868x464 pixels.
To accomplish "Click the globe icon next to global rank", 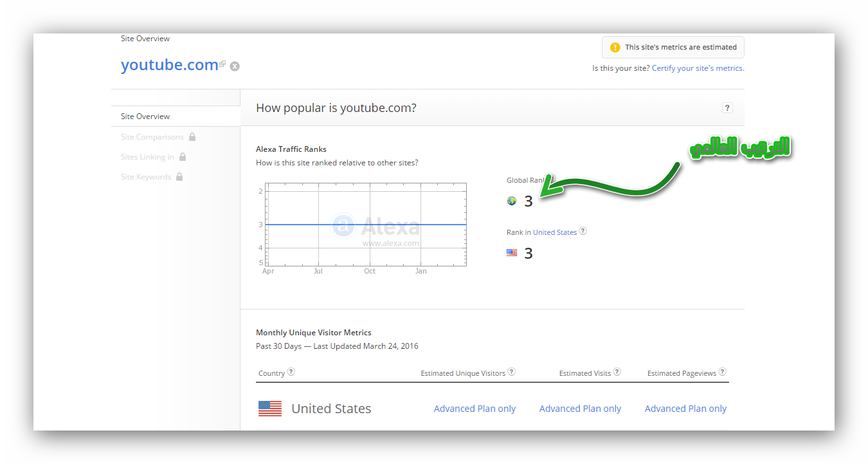I will [512, 201].
